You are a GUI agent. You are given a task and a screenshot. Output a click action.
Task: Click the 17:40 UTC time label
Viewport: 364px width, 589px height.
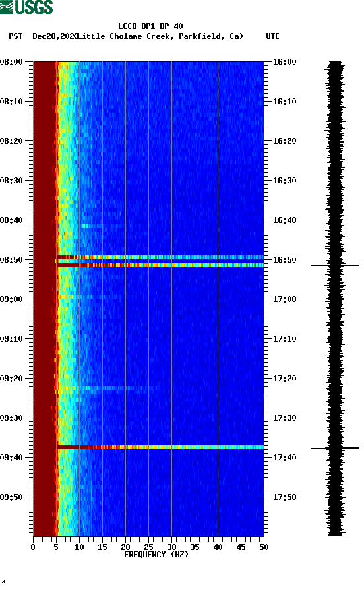284,458
